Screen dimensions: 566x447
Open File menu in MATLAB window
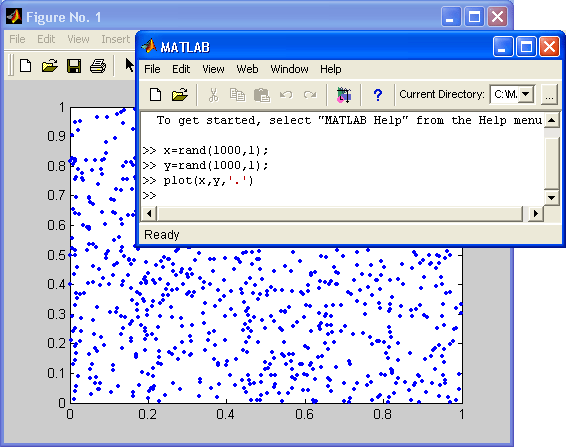point(152,69)
